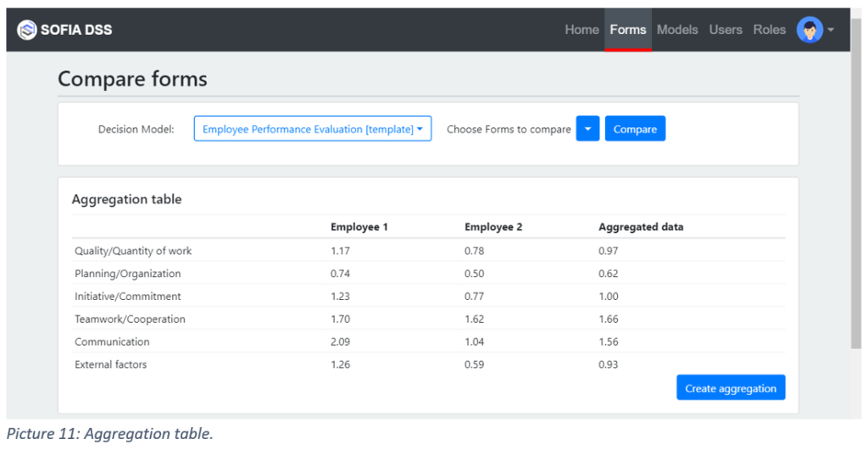Click the External factors row label
The height and width of the screenshot is (450, 868).
tap(111, 364)
